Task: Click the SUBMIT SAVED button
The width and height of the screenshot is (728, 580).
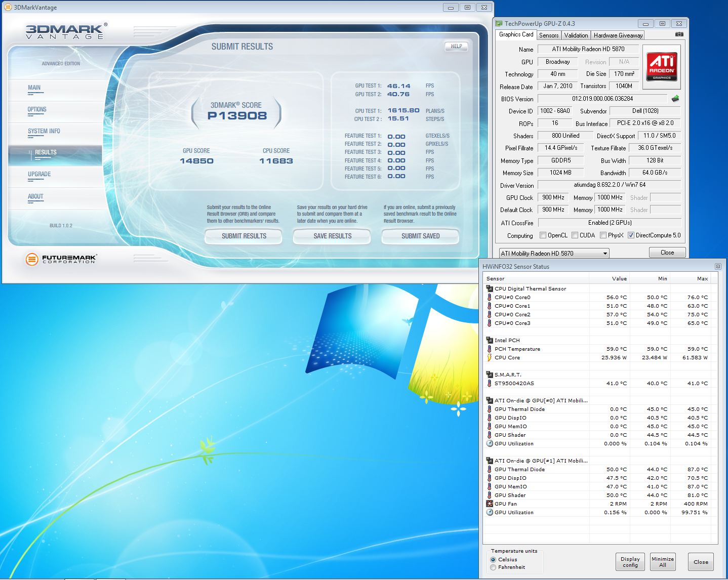Action: point(420,236)
